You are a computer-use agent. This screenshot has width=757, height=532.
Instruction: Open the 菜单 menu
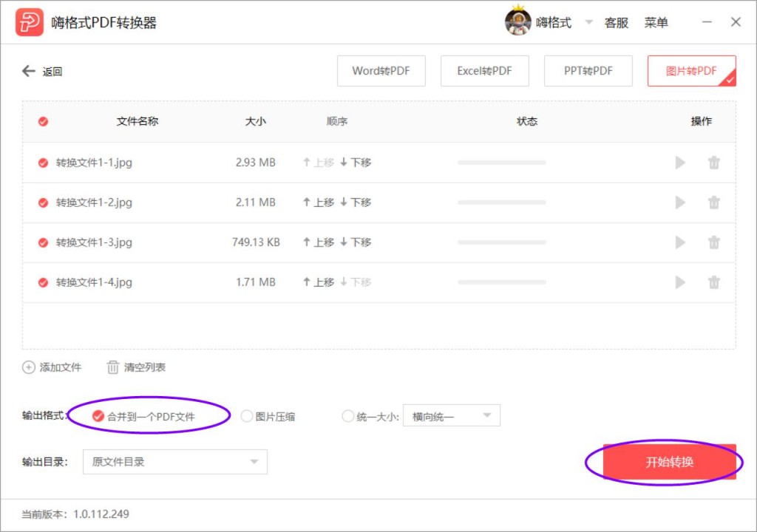click(x=656, y=22)
